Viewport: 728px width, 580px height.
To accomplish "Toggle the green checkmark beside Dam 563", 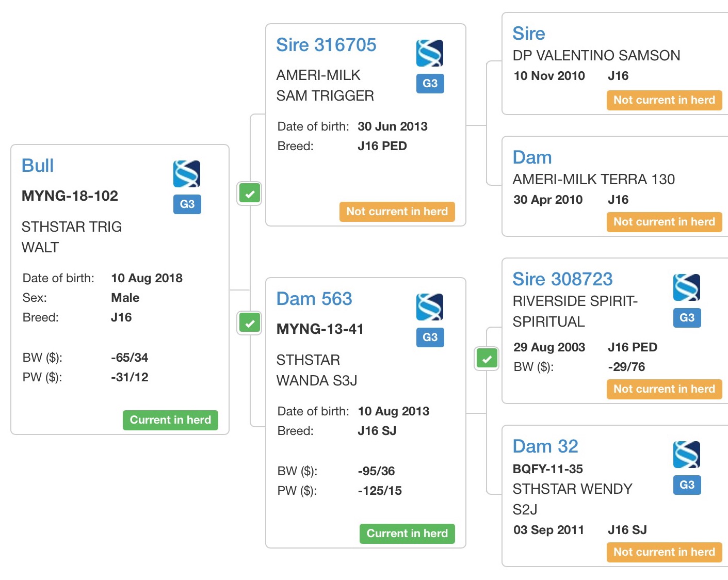I will (250, 324).
